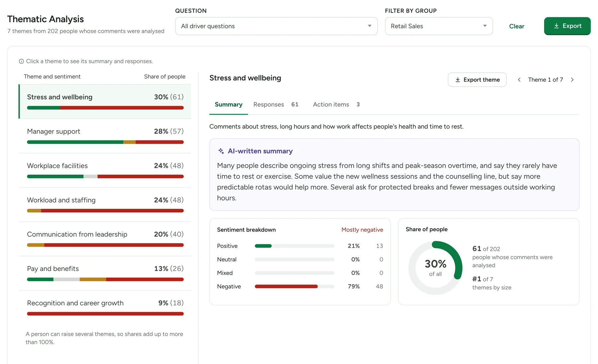This screenshot has width=598, height=364.
Task: Click the Positive sentiment progress bar
Action: tap(295, 246)
